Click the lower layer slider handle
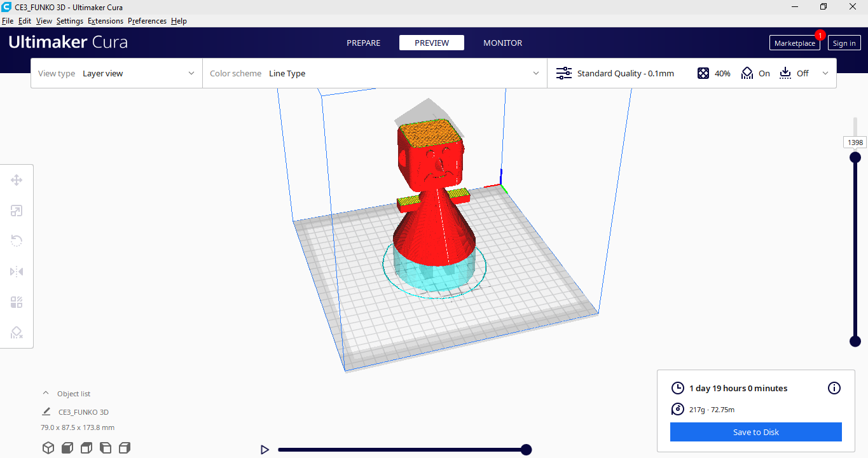 (855, 341)
